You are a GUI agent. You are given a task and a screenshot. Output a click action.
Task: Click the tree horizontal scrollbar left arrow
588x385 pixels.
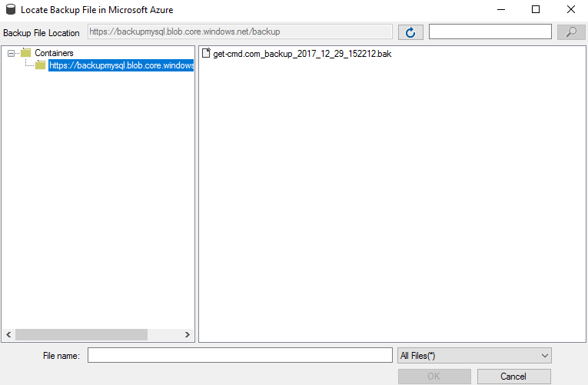(8, 335)
